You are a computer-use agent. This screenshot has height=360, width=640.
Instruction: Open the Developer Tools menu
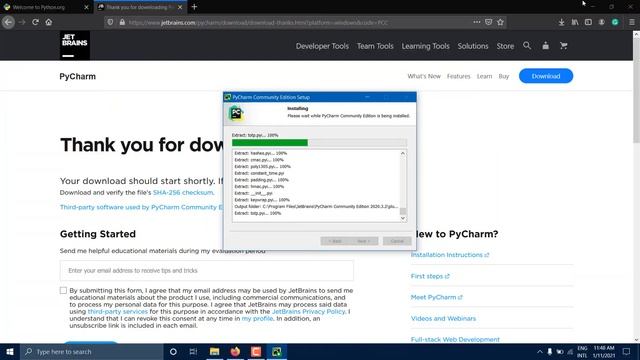click(322, 46)
